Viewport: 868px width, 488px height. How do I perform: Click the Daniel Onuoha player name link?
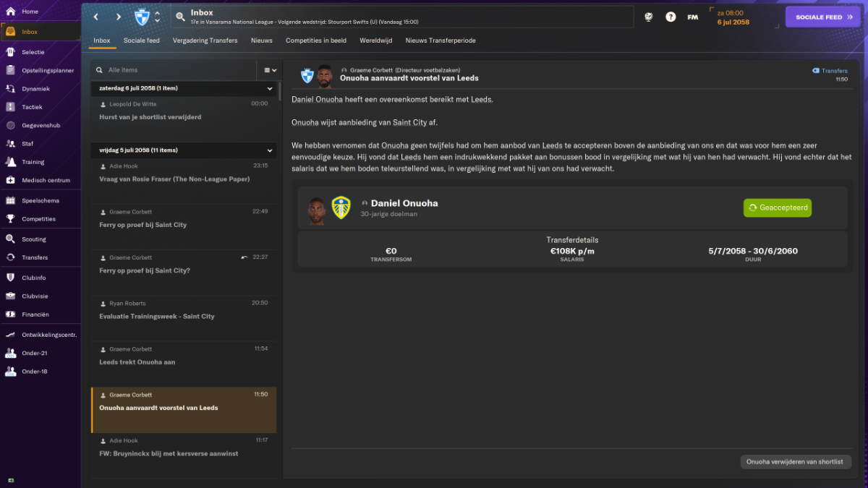click(404, 203)
